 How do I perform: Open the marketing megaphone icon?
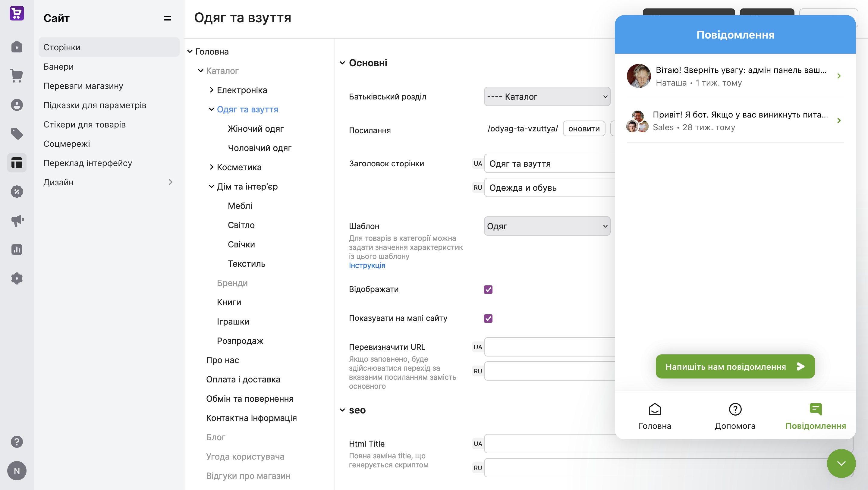17,221
